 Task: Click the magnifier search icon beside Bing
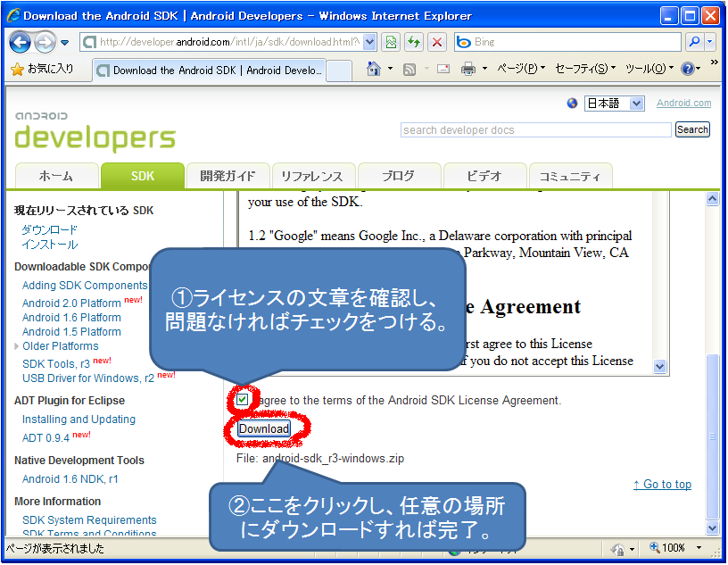(694, 42)
